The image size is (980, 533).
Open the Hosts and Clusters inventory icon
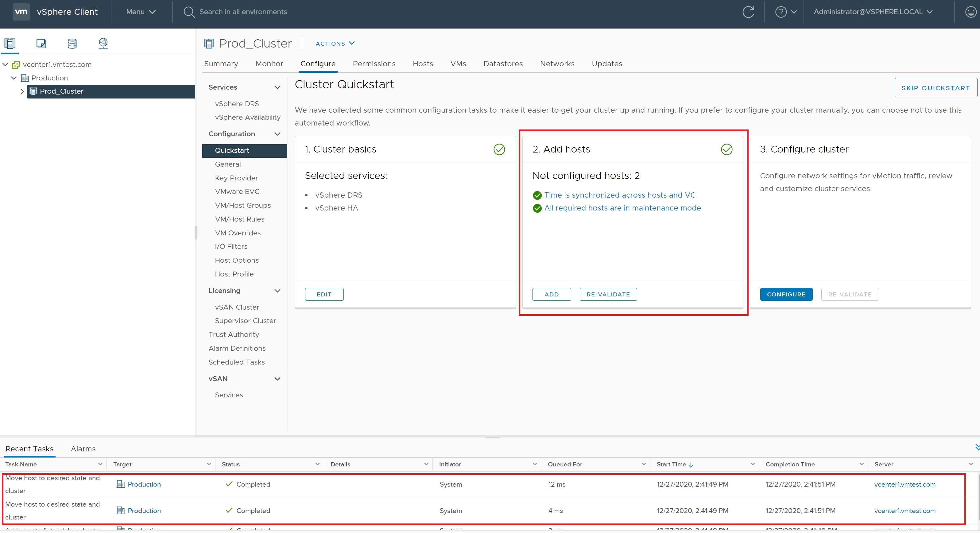[10, 43]
